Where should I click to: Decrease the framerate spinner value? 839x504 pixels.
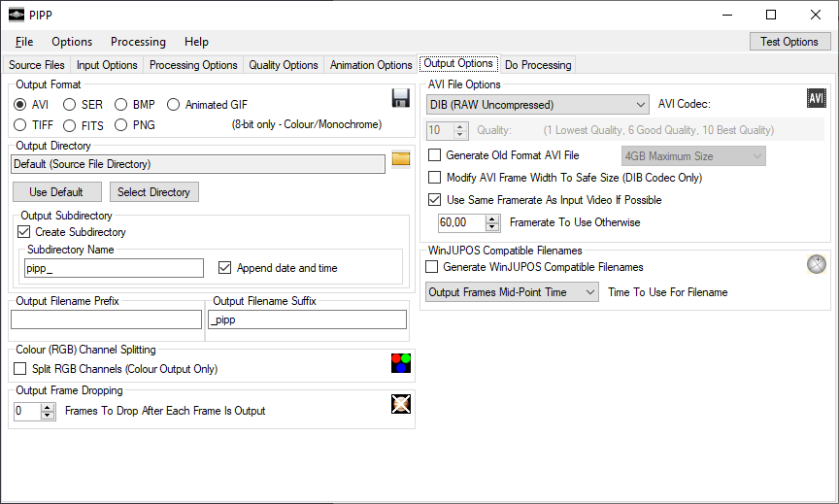tap(491, 226)
